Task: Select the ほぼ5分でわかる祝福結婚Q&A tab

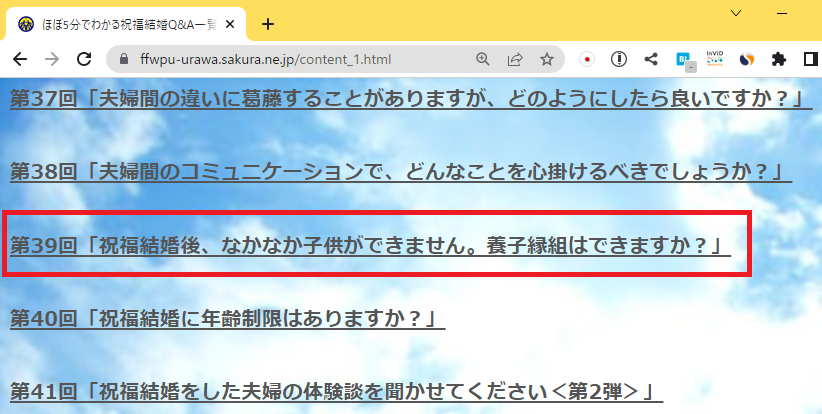Action: [x=125, y=24]
